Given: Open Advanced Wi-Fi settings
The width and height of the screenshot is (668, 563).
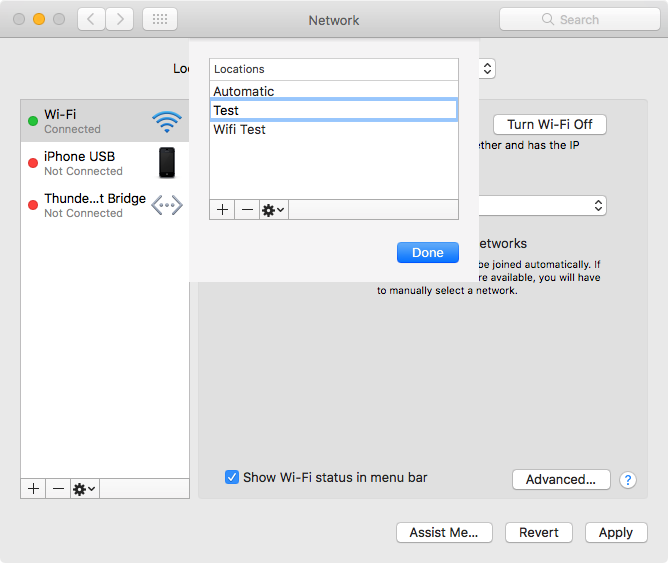Looking at the screenshot, I should click(x=561, y=480).
